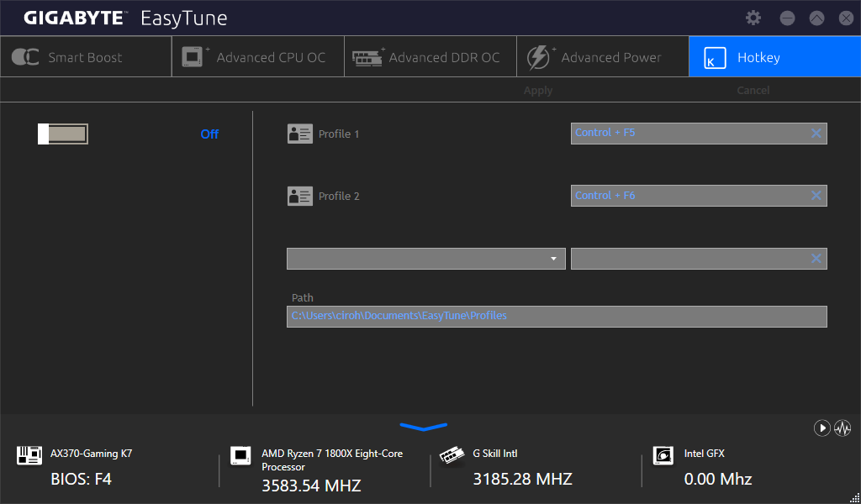Click the Profile 2 person icon

(299, 197)
